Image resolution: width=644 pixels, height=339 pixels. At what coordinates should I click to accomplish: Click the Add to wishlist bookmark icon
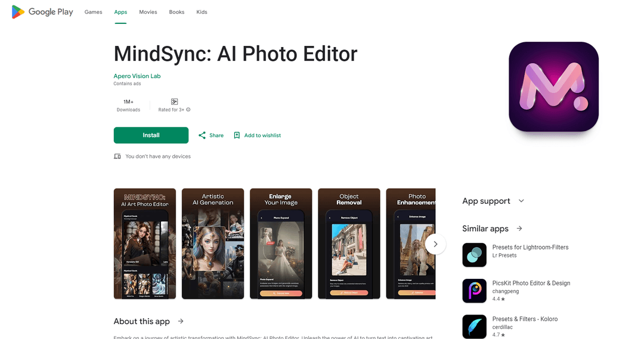(237, 135)
